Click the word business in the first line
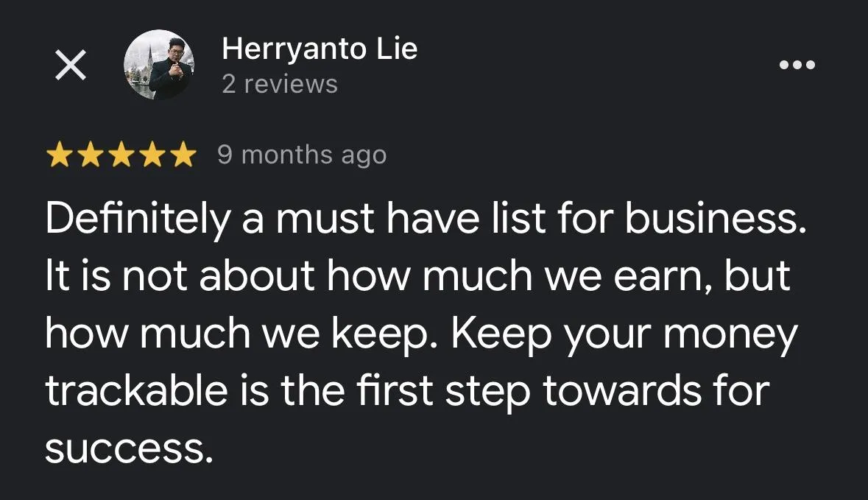868x500 pixels. coord(716,218)
